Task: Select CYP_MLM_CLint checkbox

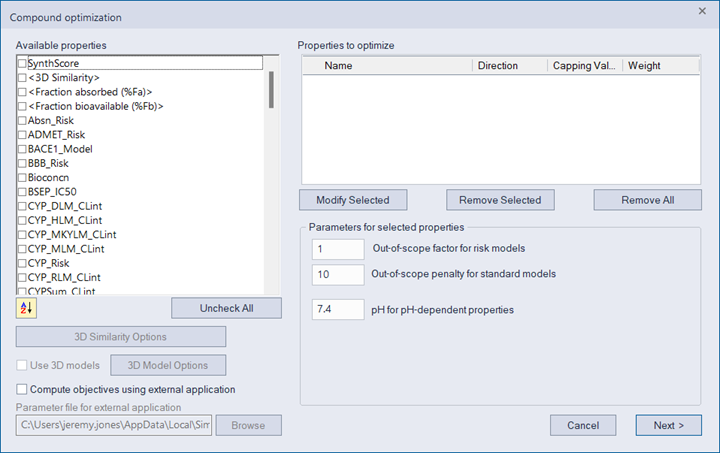Action: [x=22, y=248]
